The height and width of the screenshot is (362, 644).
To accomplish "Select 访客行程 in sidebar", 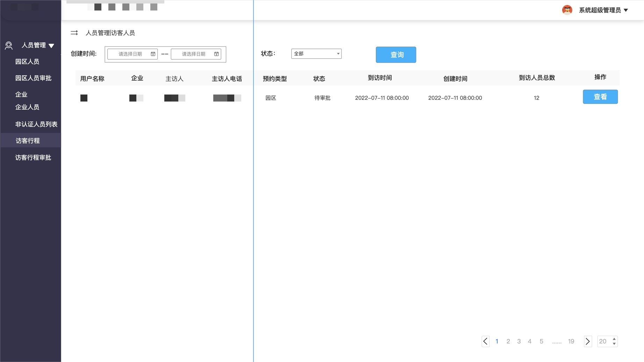I will tap(31, 141).
